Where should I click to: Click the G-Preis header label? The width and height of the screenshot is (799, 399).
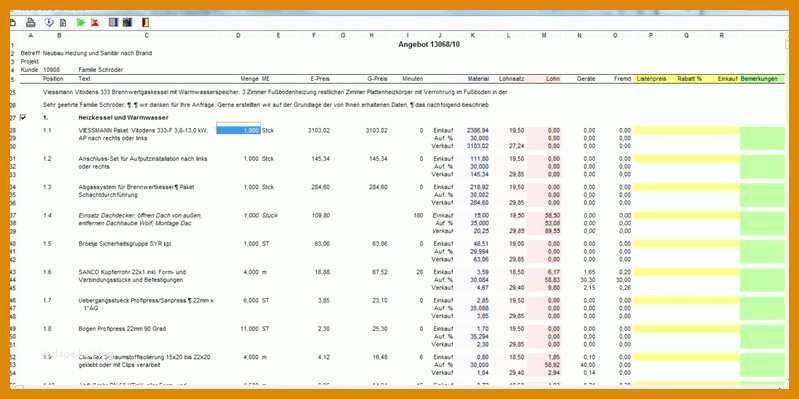pyautogui.click(x=377, y=79)
